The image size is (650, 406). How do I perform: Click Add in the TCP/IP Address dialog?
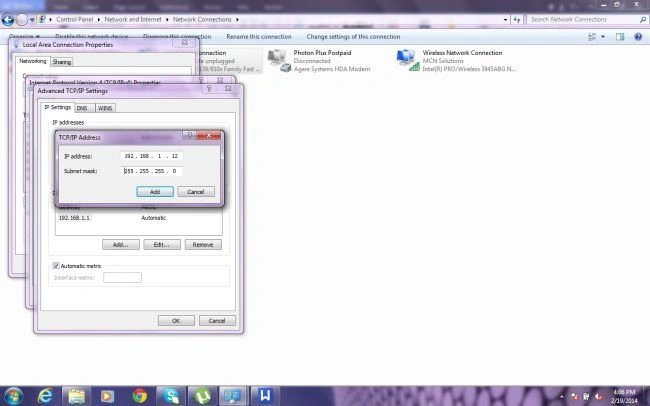point(155,192)
